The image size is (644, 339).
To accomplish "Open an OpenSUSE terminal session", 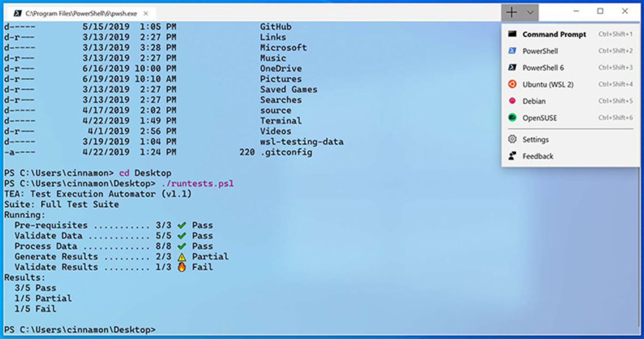I will pos(539,118).
